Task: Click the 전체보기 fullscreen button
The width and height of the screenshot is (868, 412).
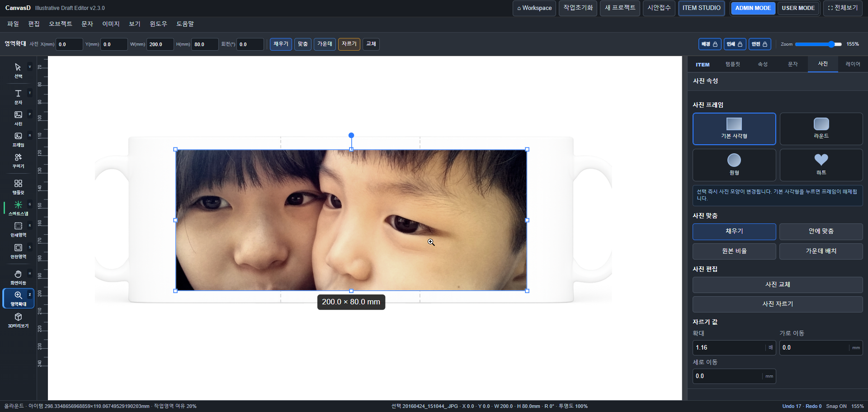Action: coord(843,8)
